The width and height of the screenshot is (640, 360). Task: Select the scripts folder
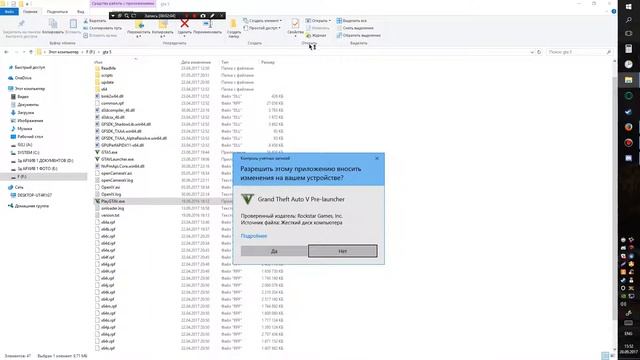[107, 75]
